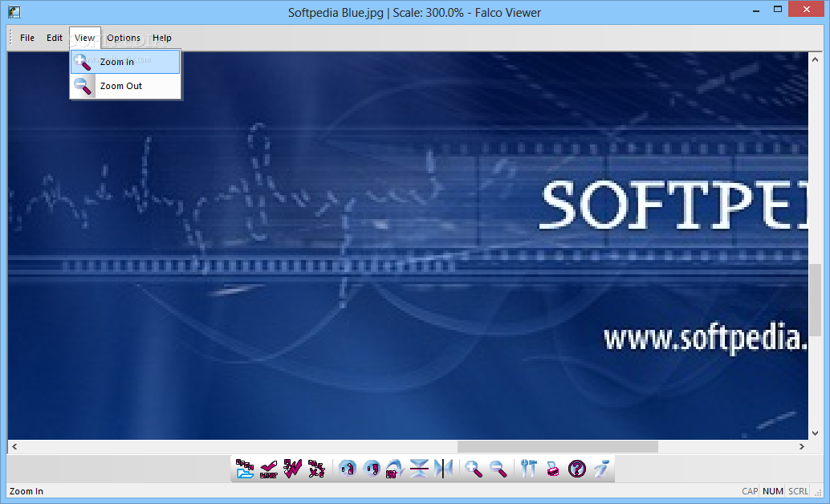Click the CAP indicator in status bar

tap(750, 491)
